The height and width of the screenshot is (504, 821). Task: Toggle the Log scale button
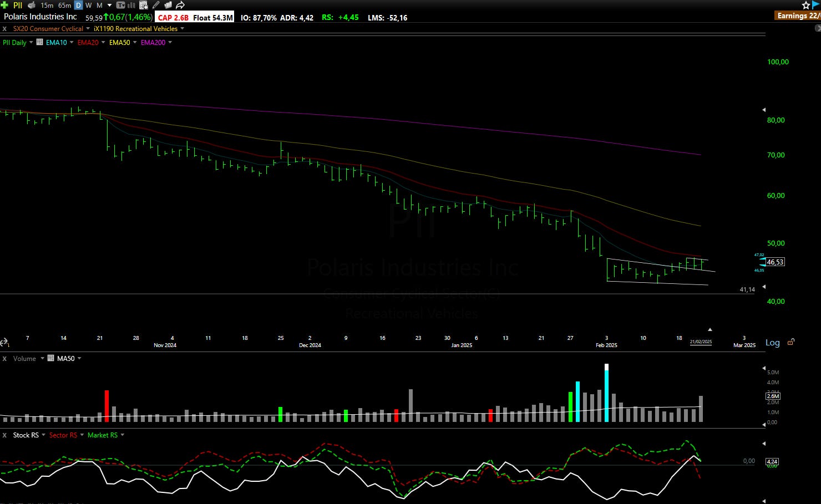coord(773,343)
